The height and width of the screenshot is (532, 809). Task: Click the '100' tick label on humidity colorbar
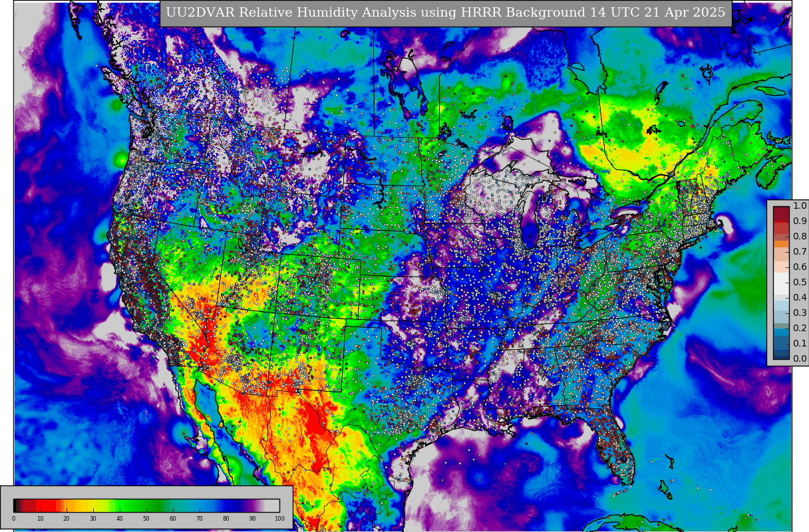coord(279,519)
